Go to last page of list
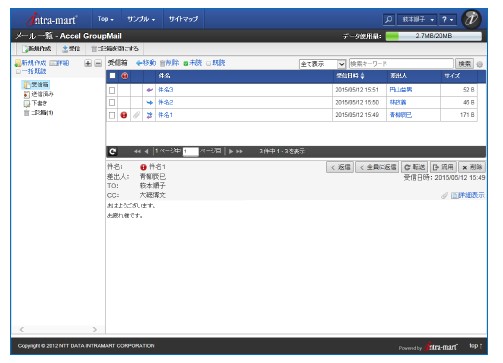 pos(239,152)
